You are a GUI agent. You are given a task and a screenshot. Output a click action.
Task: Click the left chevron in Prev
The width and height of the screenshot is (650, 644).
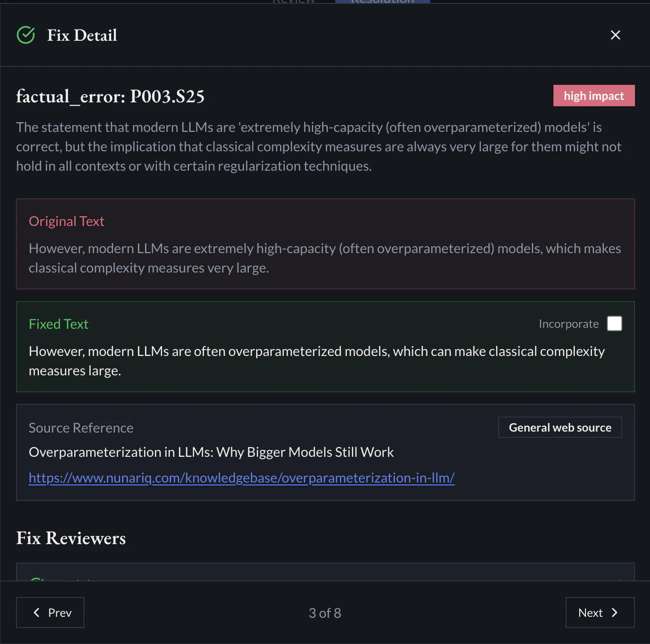pos(36,612)
